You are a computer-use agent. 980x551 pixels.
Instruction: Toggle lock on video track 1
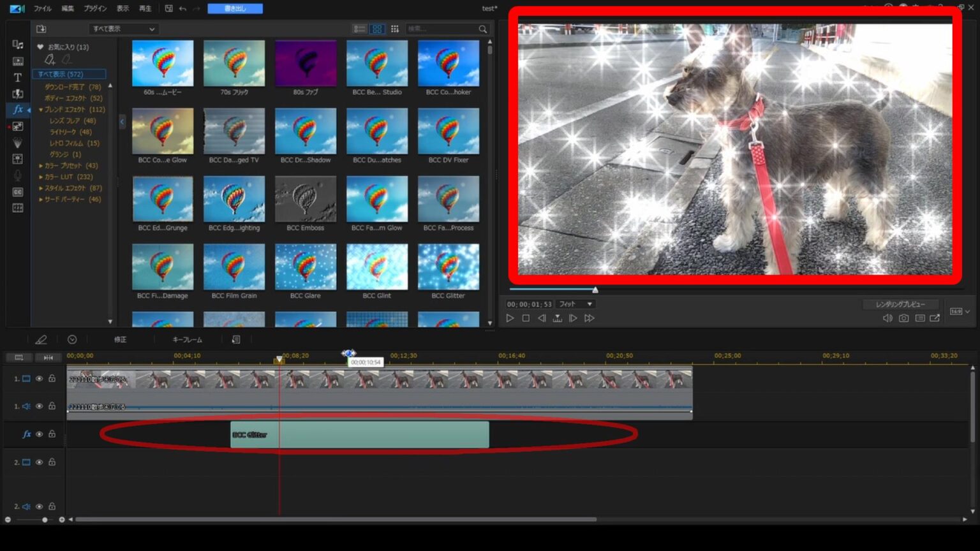[x=52, y=379]
